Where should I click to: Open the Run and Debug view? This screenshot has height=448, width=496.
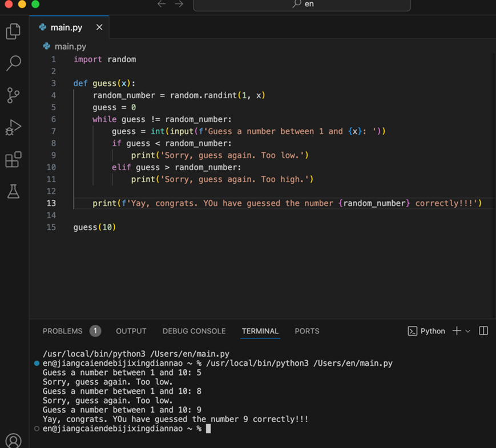coord(13,127)
